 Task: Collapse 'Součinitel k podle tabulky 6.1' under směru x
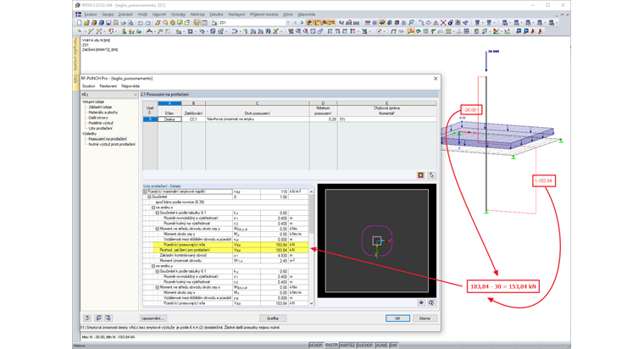click(x=158, y=213)
